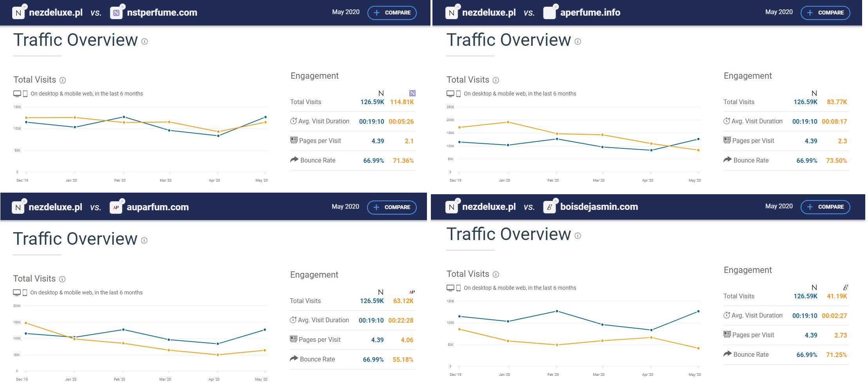Click Avg. Visit Duration clock icon, nstperfume panel
The image size is (868, 390).
pos(293,121)
